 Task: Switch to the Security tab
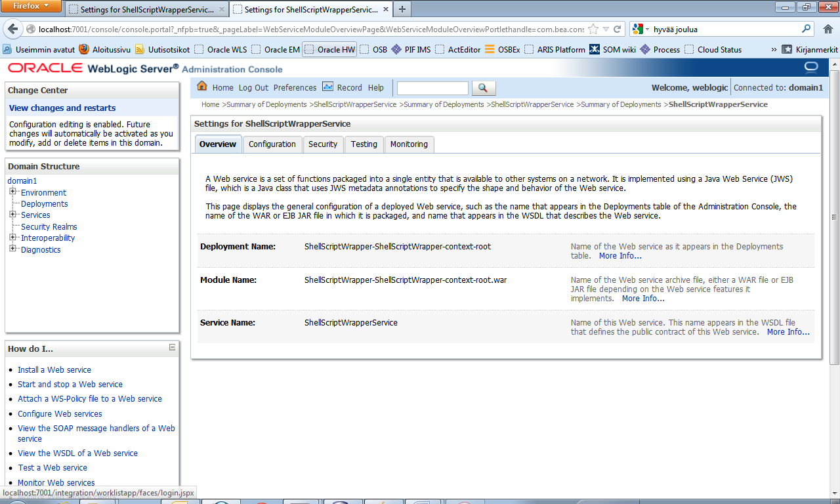pyautogui.click(x=323, y=144)
